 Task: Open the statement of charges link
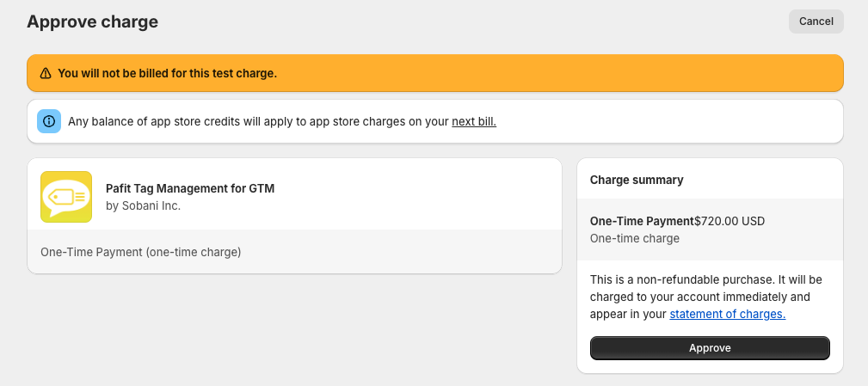728,314
